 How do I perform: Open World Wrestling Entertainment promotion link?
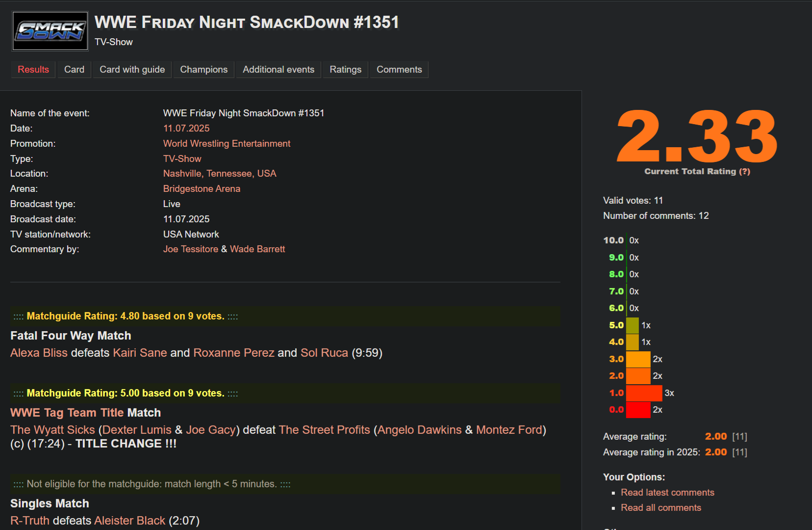point(227,143)
